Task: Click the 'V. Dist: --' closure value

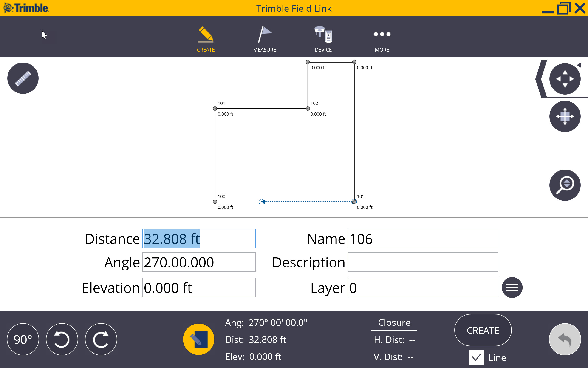Action: point(393,357)
